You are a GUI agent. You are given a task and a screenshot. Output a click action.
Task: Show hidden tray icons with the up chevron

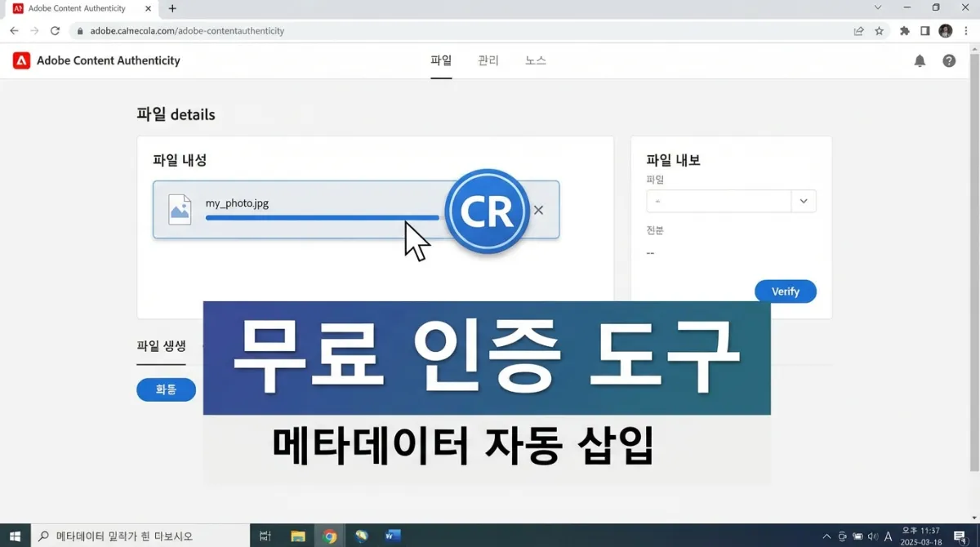point(827,536)
